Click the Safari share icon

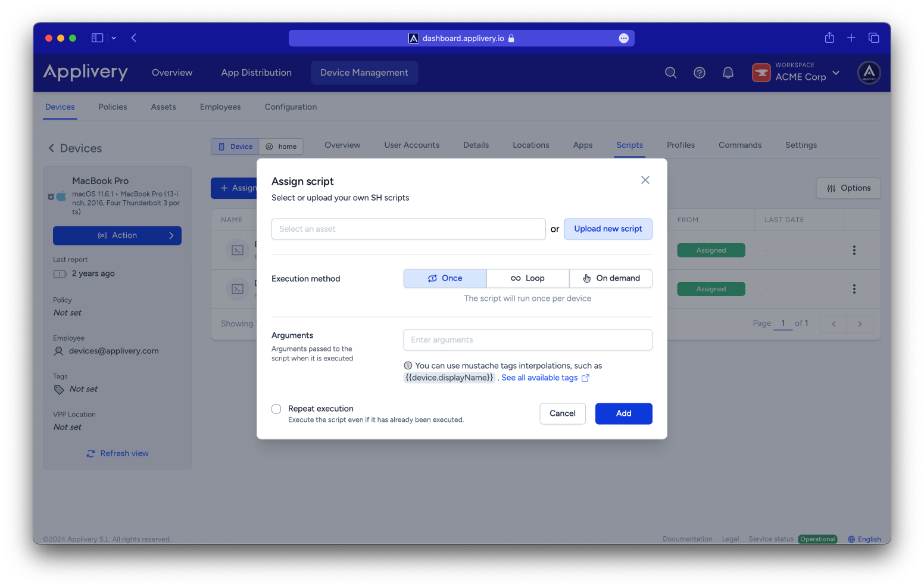click(829, 38)
